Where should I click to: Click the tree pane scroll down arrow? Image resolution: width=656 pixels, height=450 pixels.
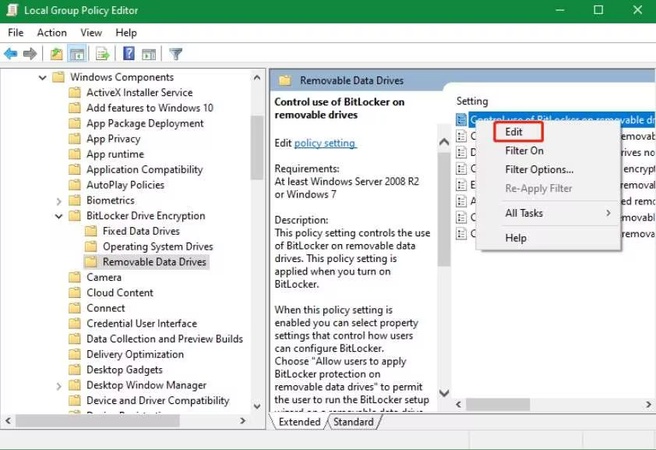pos(257,407)
